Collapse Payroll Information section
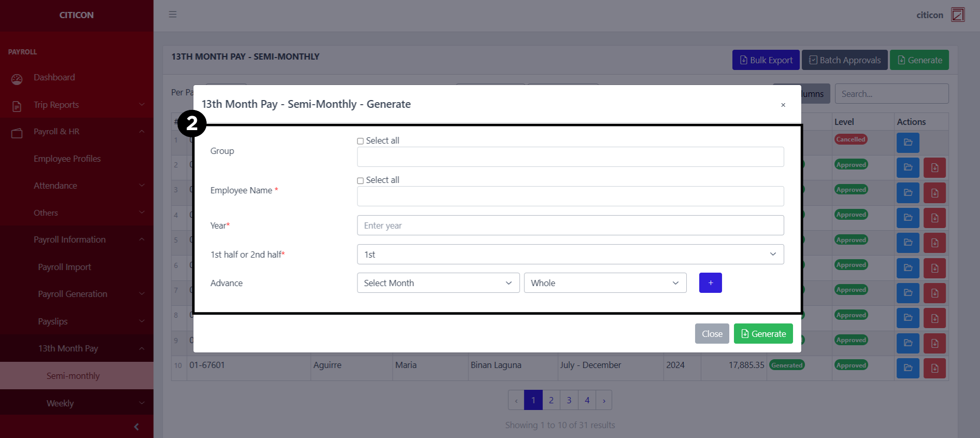This screenshot has width=980, height=438. (x=77, y=239)
